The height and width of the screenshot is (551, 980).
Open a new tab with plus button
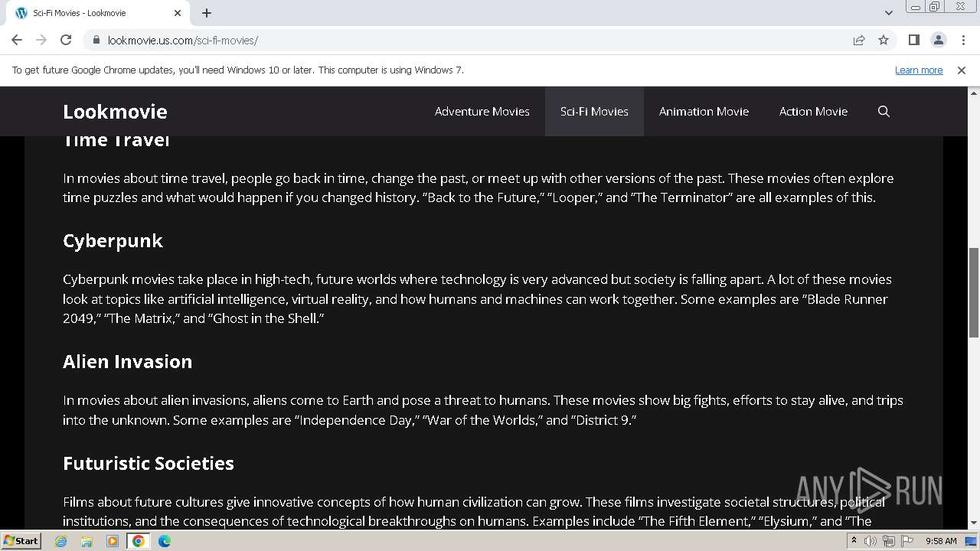point(207,13)
